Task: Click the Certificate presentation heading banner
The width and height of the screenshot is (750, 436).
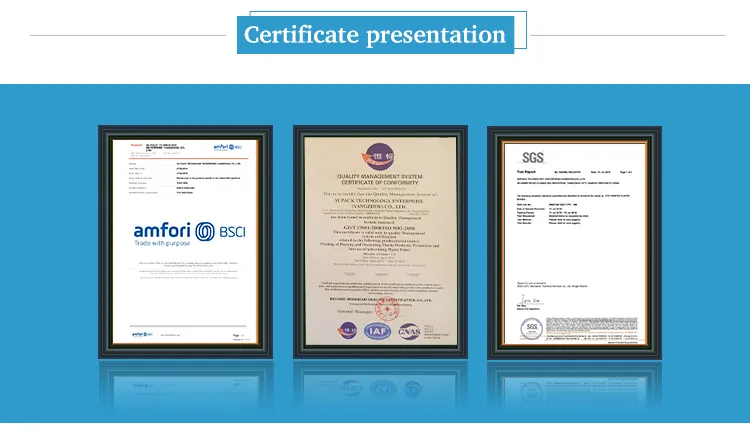Action: [375, 35]
